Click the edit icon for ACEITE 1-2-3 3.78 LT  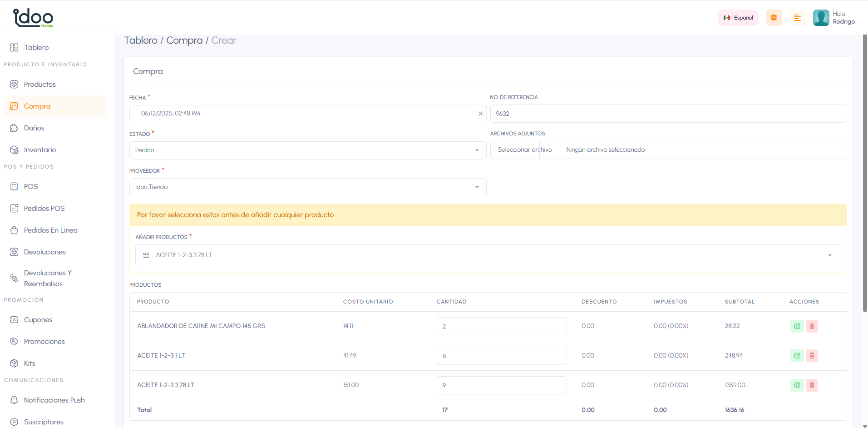point(797,385)
